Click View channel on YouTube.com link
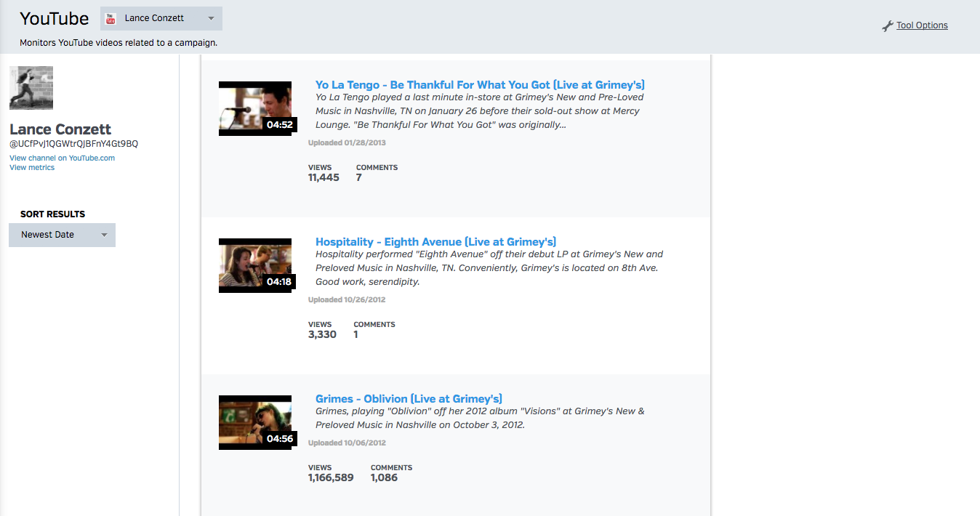Screen dimensions: 980x516 click(62, 158)
